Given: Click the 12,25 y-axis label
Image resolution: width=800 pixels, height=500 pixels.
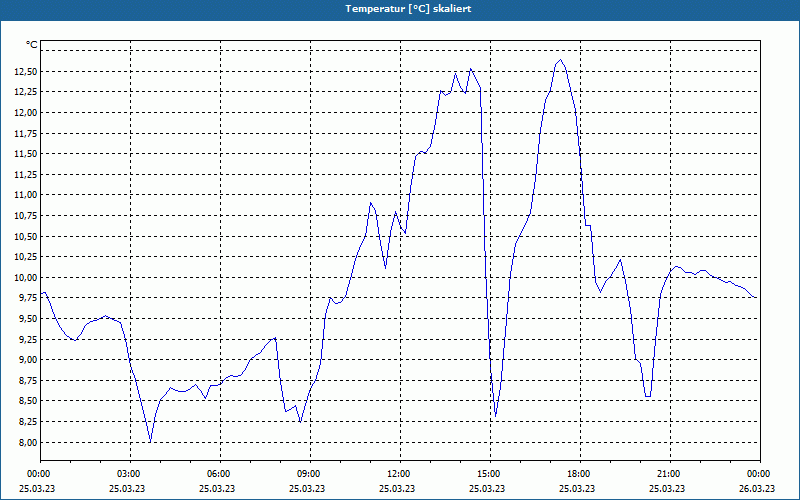Looking at the screenshot, I should point(26,92).
